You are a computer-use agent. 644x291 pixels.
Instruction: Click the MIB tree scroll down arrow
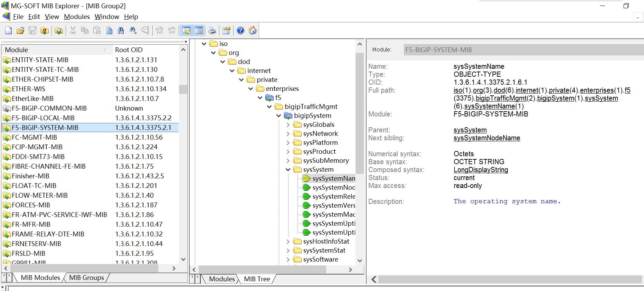[360, 261]
